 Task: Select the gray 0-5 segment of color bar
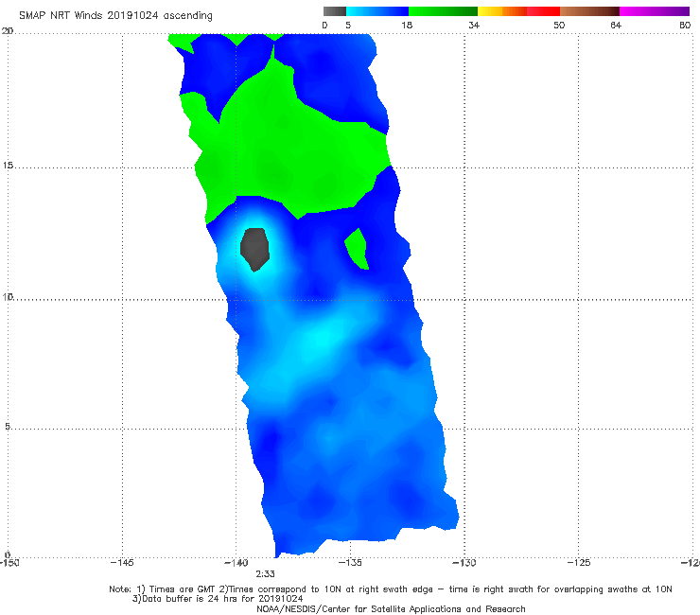[x=335, y=11]
